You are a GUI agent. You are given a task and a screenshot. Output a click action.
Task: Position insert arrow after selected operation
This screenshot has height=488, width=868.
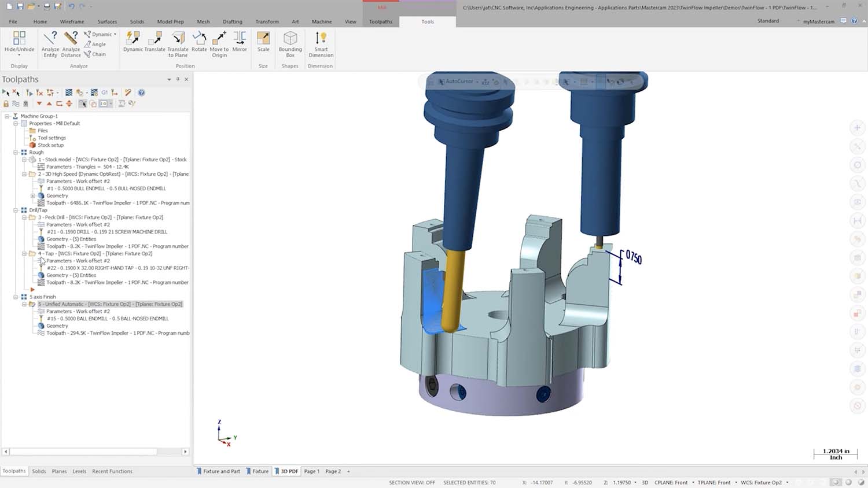tap(59, 103)
